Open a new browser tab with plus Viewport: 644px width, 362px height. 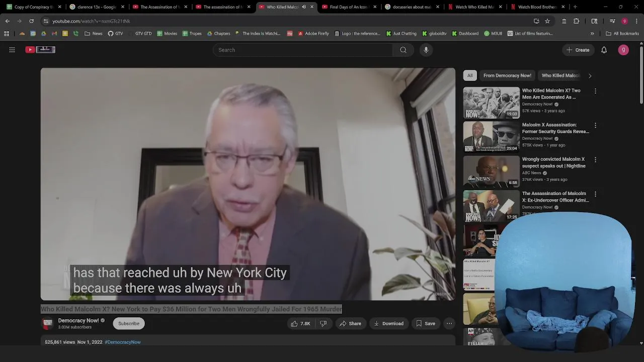click(x=575, y=7)
